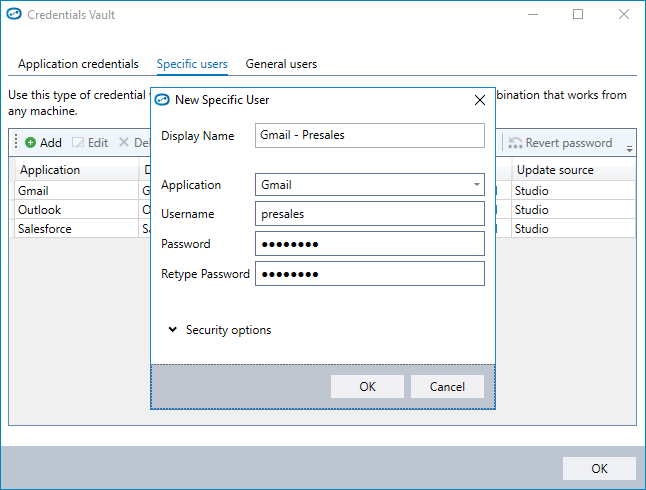Click the Credentials Vault title bar app icon
646x490 pixels.
click(14, 14)
